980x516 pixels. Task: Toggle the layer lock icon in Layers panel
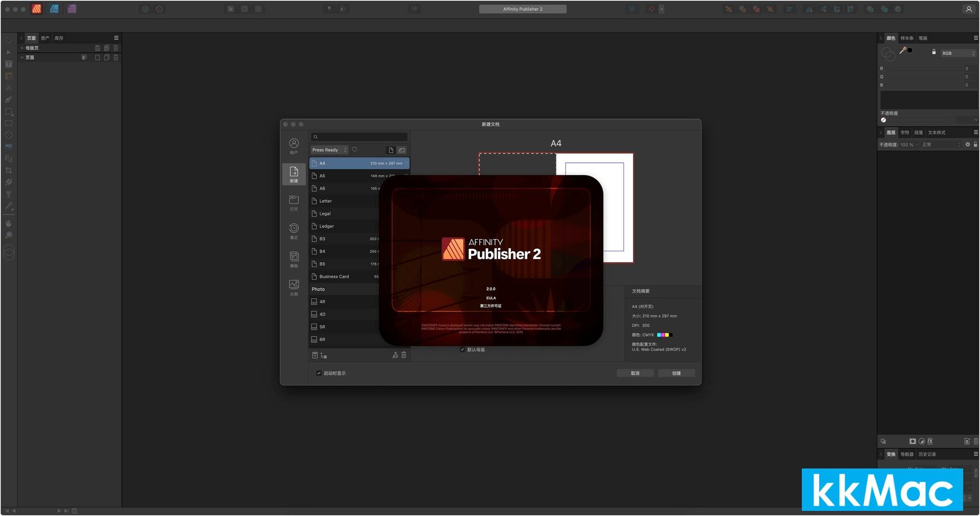tap(975, 145)
